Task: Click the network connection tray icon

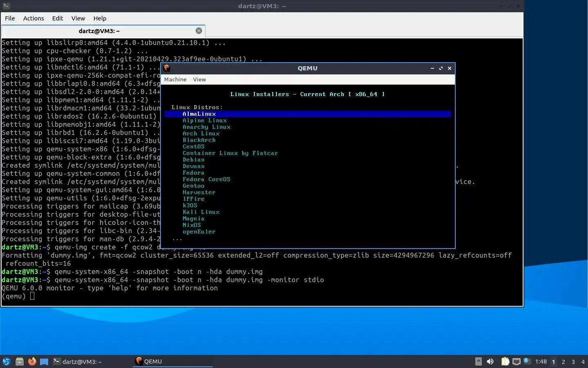Action: pyautogui.click(x=517, y=361)
